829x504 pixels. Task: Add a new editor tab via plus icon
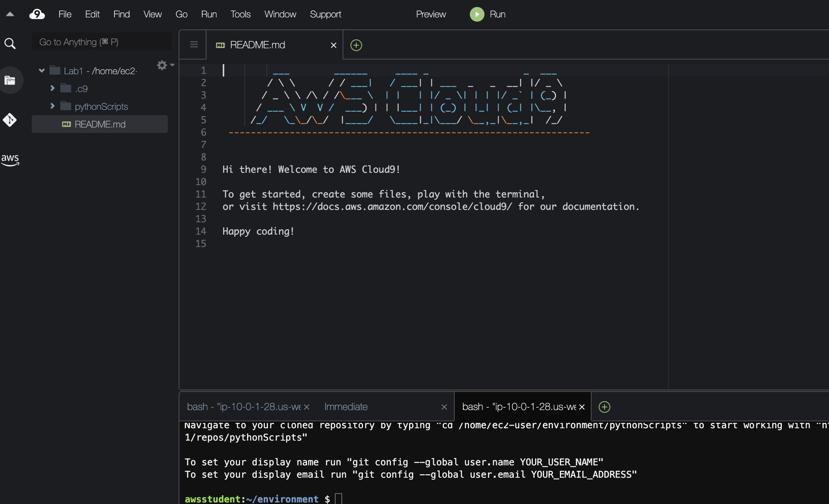click(356, 45)
